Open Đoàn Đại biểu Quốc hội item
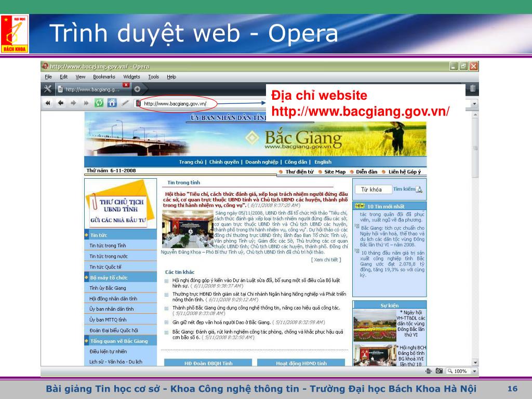 114,330
